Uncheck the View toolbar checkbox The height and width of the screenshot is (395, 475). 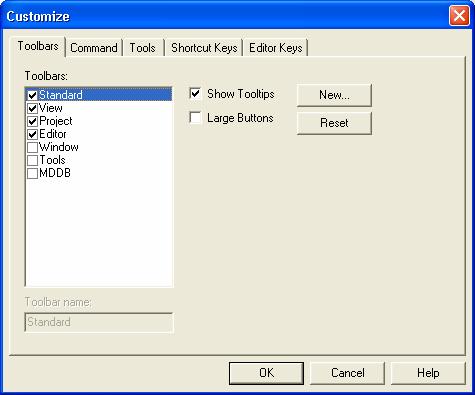[32, 108]
